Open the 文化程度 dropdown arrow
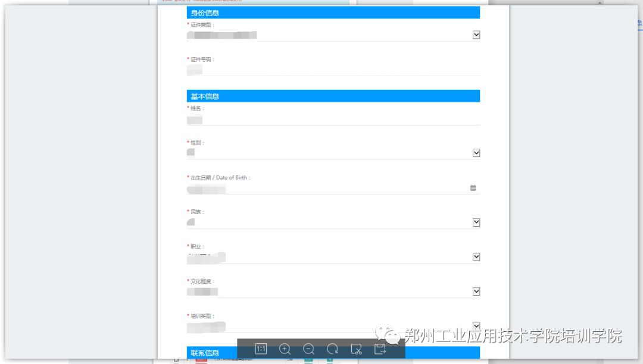Viewport: 643px width, 364px height. pos(476,291)
